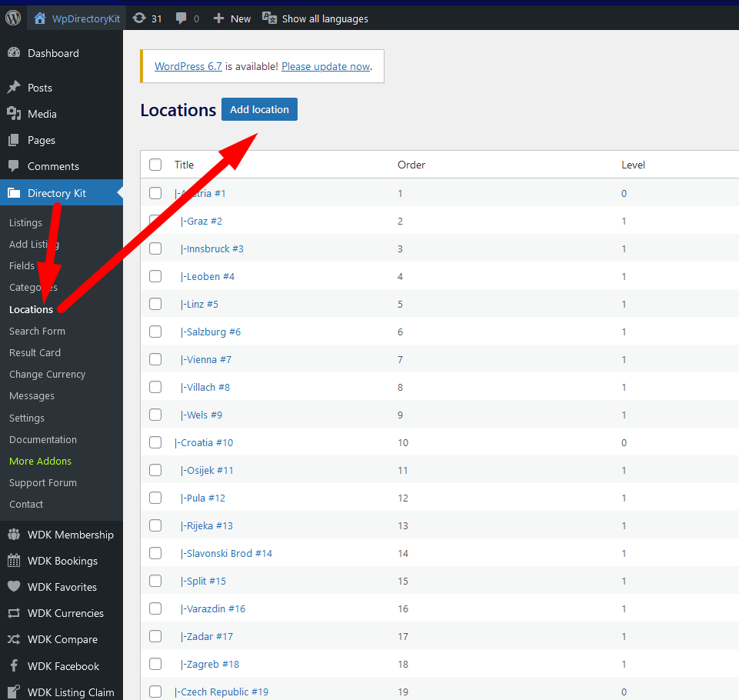Screen dimensions: 739x700
Task: Check the Leoben #4 row checkbox
Action: pyautogui.click(x=155, y=276)
